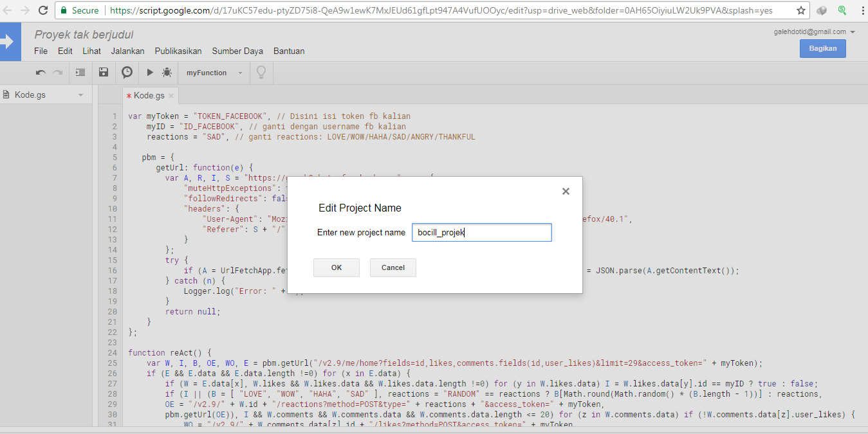
Task: Click the Save icon in the toolbar
Action: point(103,72)
